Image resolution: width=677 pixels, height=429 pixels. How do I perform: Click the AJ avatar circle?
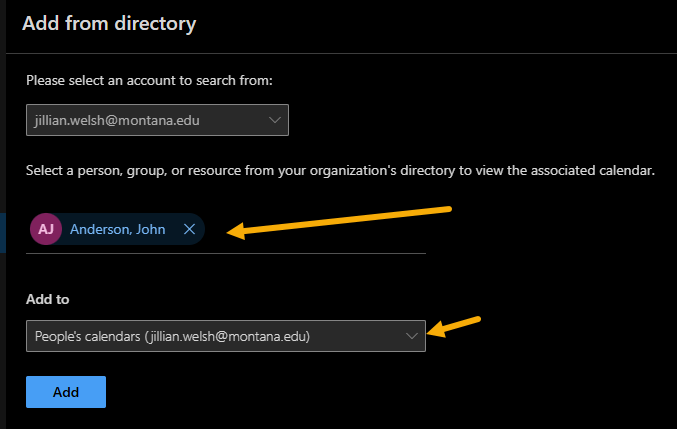click(x=46, y=229)
